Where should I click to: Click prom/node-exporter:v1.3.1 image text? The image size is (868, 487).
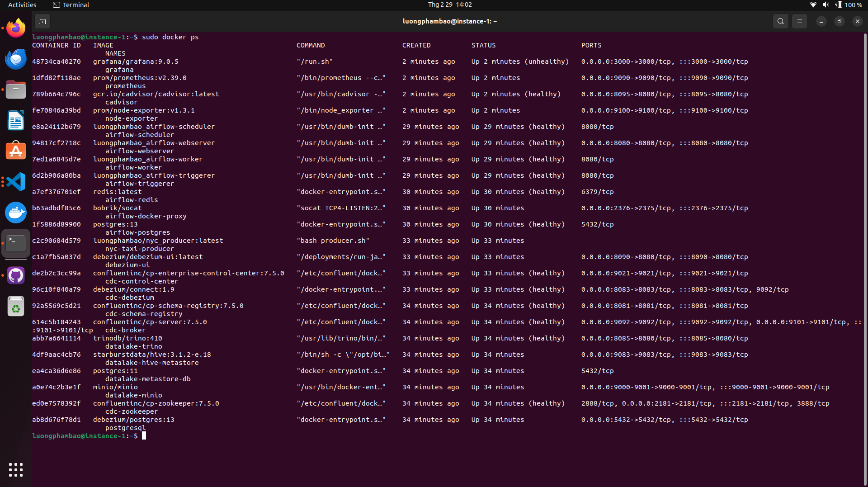144,110
